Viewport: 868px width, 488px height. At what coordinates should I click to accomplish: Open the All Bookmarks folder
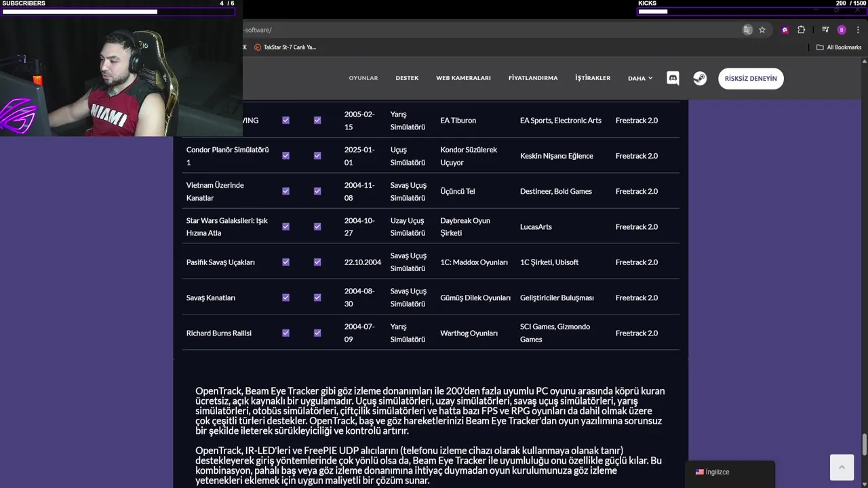(x=839, y=47)
